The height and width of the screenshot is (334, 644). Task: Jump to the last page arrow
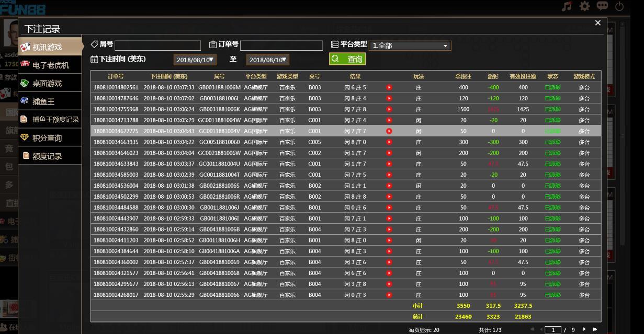595,329
